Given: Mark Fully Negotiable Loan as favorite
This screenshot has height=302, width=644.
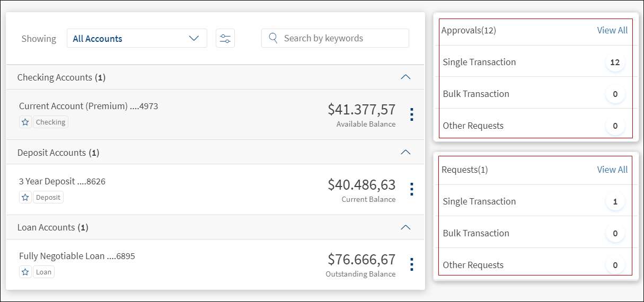Looking at the screenshot, I should (25, 272).
